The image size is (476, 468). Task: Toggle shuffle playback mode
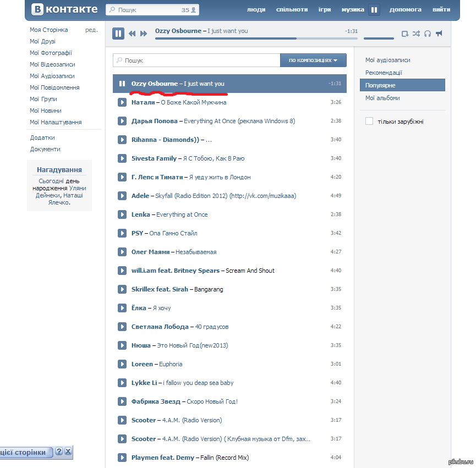pyautogui.click(x=416, y=34)
